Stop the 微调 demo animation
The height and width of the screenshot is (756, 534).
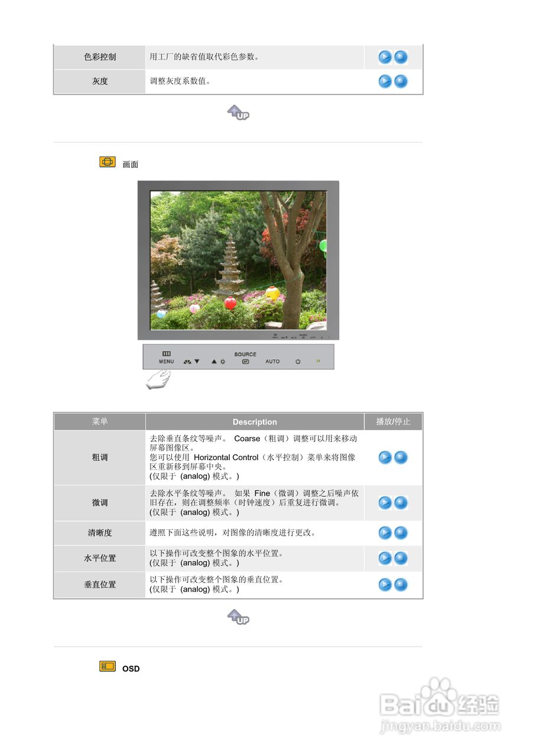tap(401, 503)
